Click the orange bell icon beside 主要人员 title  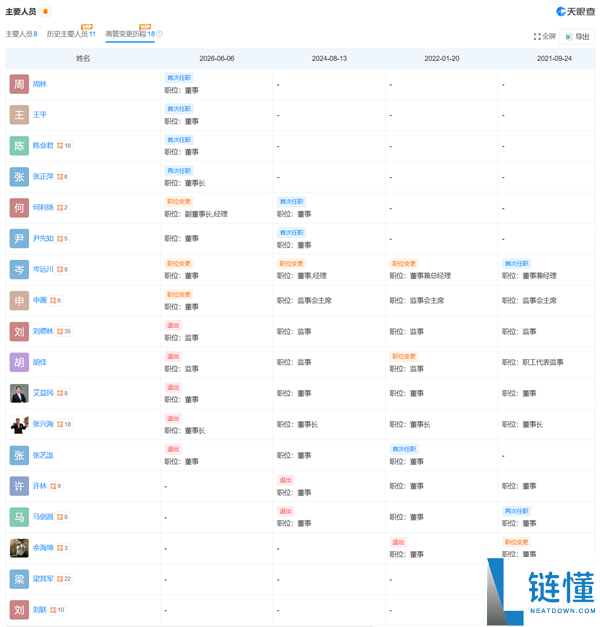(46, 12)
